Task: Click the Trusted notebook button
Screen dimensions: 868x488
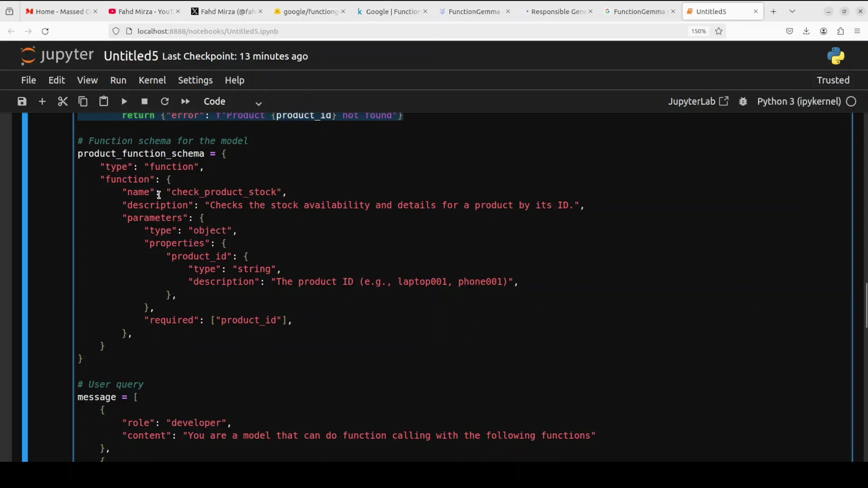Action: [832, 80]
